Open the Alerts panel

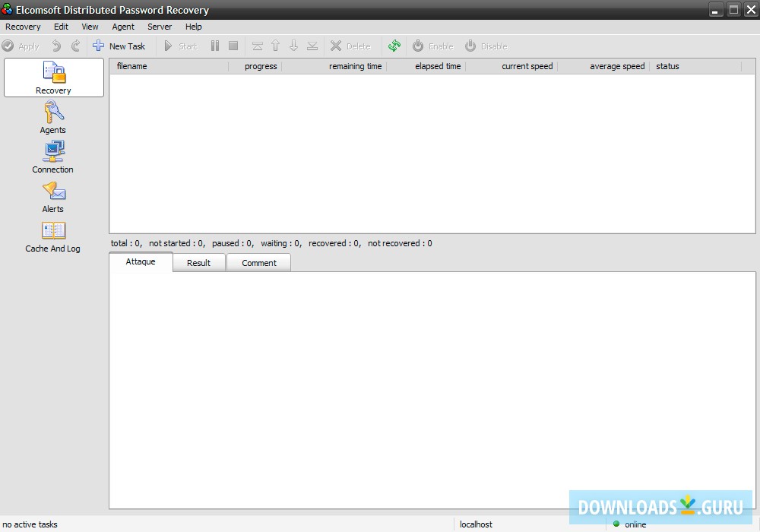point(53,197)
